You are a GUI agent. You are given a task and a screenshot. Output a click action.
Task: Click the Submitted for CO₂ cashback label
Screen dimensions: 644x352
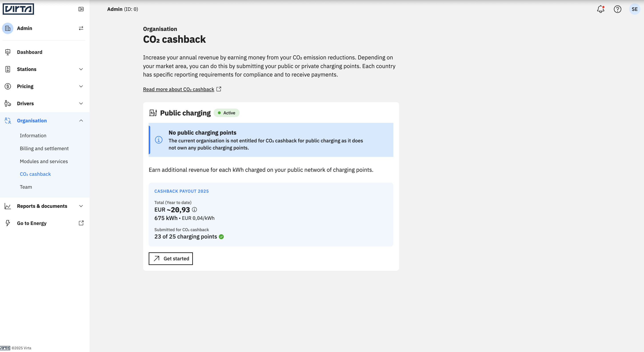(x=182, y=230)
